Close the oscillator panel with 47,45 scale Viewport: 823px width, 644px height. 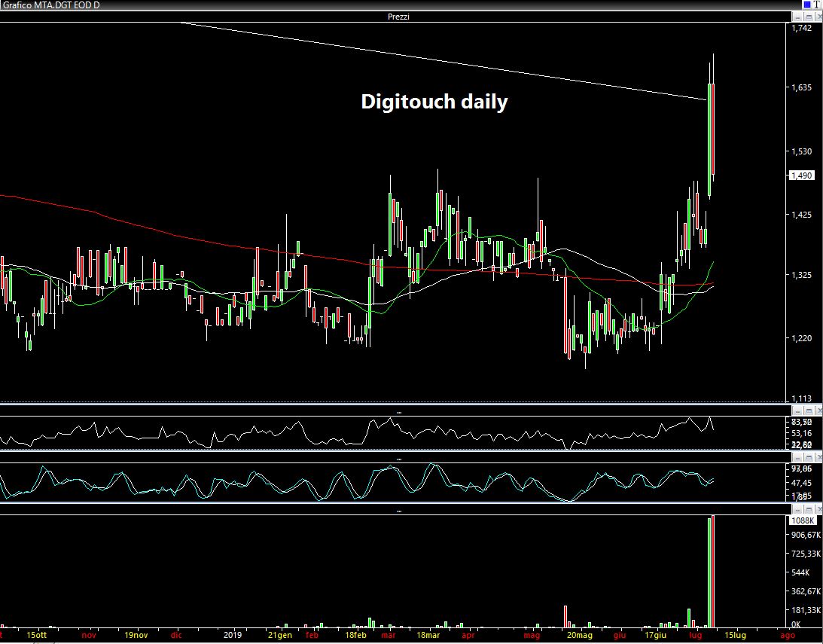(818, 457)
